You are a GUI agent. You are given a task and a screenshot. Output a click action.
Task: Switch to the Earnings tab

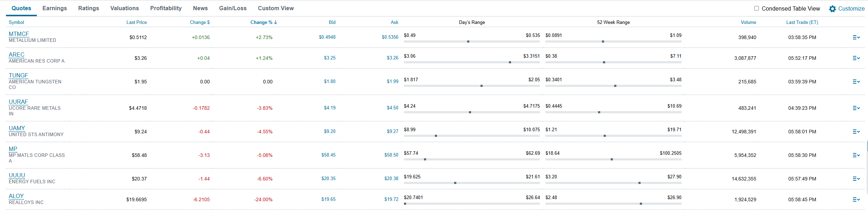(x=54, y=8)
